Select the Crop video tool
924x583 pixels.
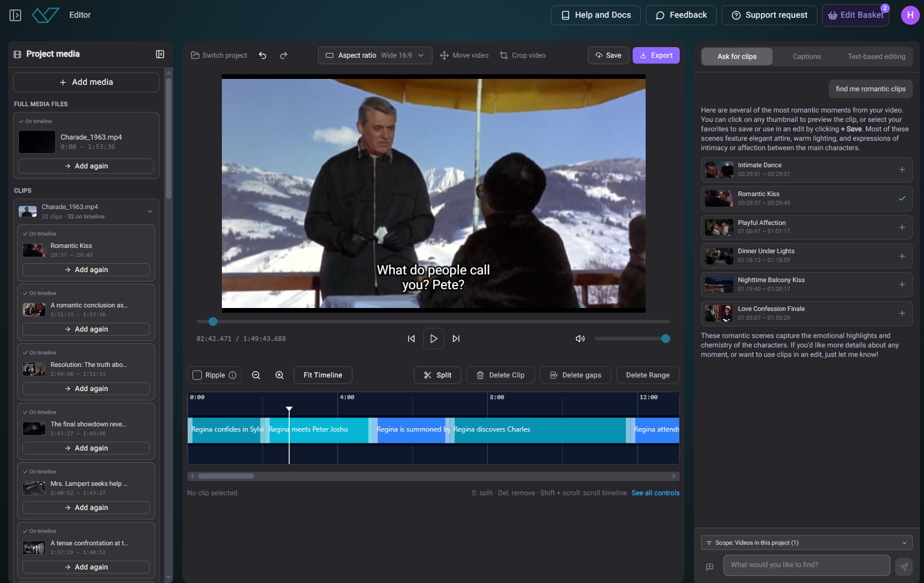coord(523,55)
